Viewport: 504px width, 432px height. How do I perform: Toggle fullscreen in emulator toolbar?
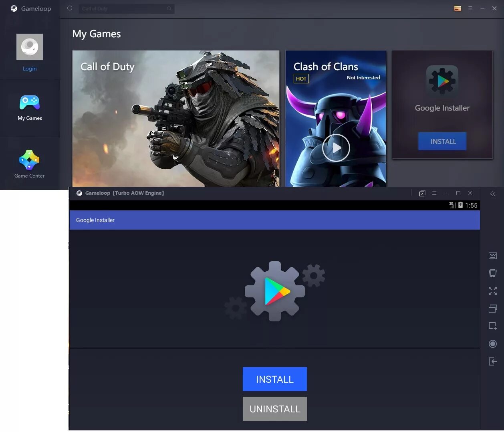(493, 291)
